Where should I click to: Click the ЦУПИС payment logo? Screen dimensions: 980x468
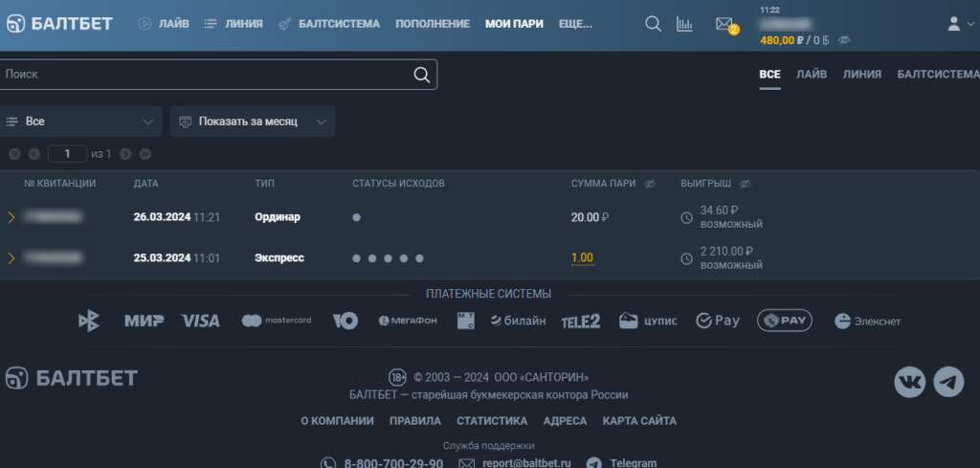click(x=648, y=321)
